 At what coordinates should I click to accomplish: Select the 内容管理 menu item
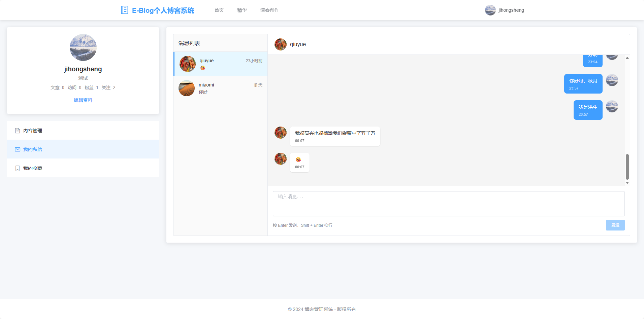(83, 131)
